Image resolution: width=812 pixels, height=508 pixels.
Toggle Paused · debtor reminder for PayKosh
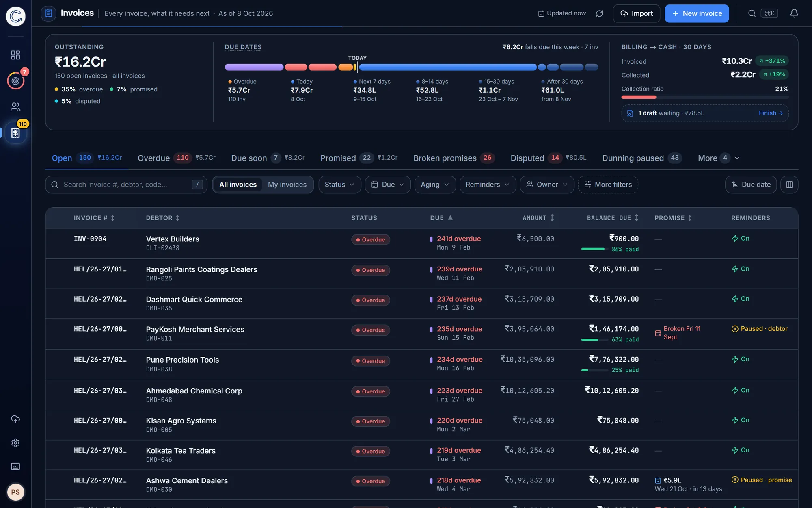pos(759,329)
